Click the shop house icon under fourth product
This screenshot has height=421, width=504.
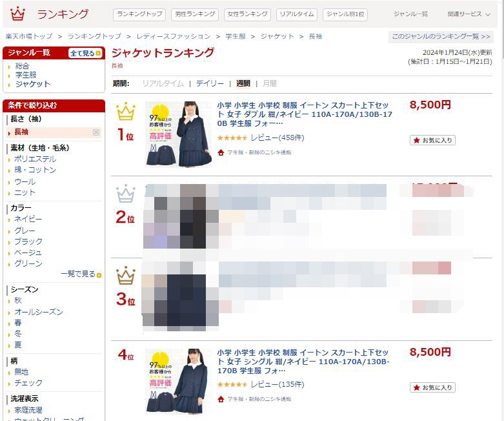point(221,399)
